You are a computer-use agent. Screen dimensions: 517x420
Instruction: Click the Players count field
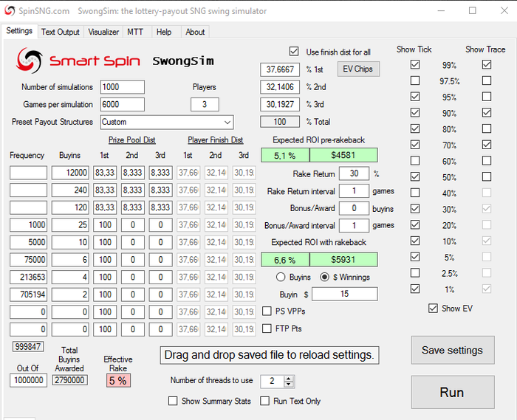(x=205, y=104)
